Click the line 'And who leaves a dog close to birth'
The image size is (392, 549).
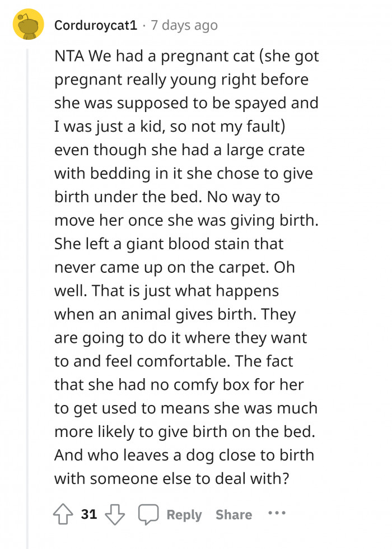coord(184,454)
